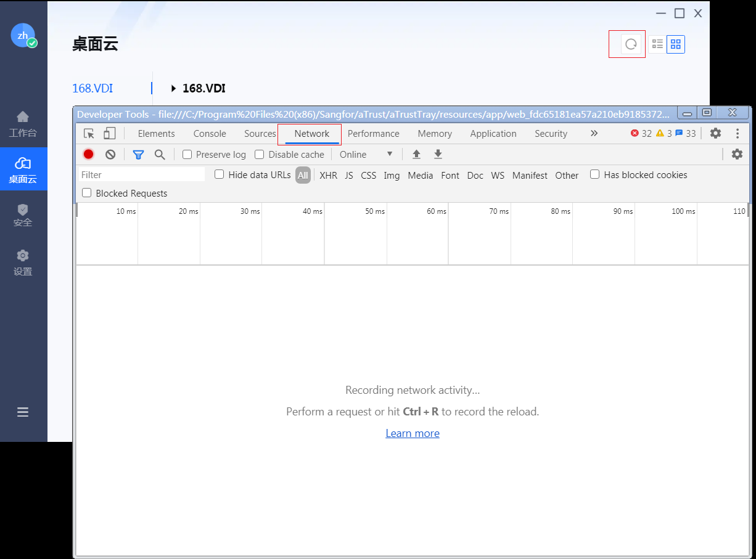Select the element inspector tool
This screenshot has width=756, height=559.
point(89,134)
